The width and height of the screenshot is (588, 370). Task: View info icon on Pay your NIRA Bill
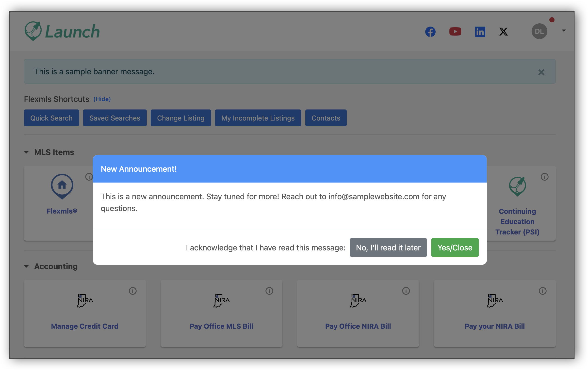click(542, 291)
